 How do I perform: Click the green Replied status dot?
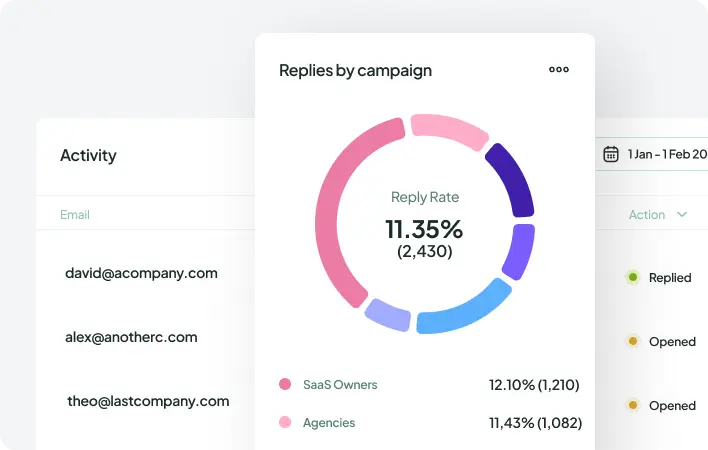tap(632, 277)
